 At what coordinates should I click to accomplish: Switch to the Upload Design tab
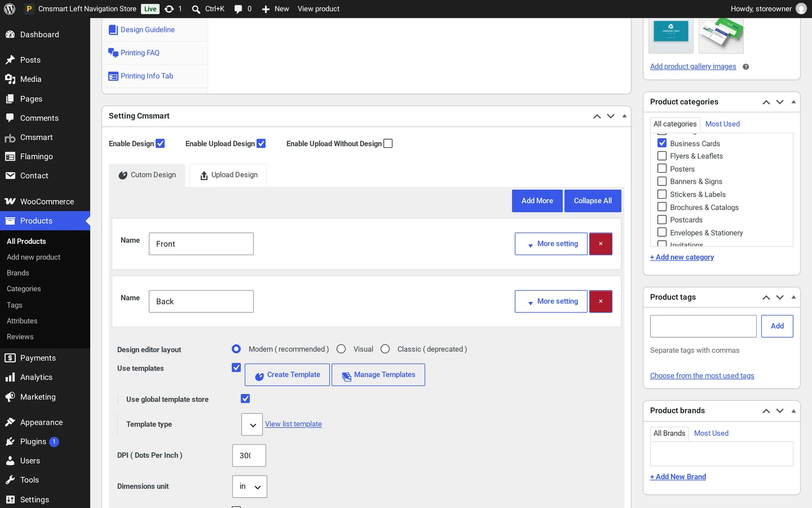[x=228, y=175]
